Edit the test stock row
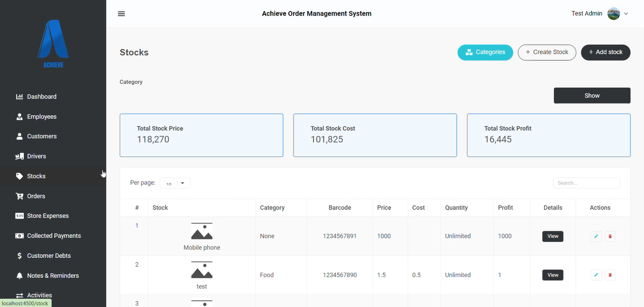 (596, 275)
